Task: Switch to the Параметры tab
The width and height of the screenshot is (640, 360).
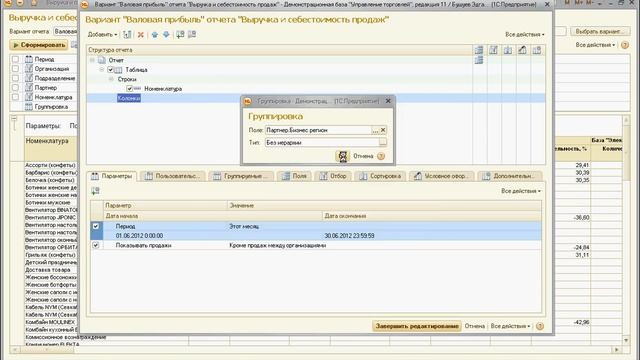Action: click(111, 176)
